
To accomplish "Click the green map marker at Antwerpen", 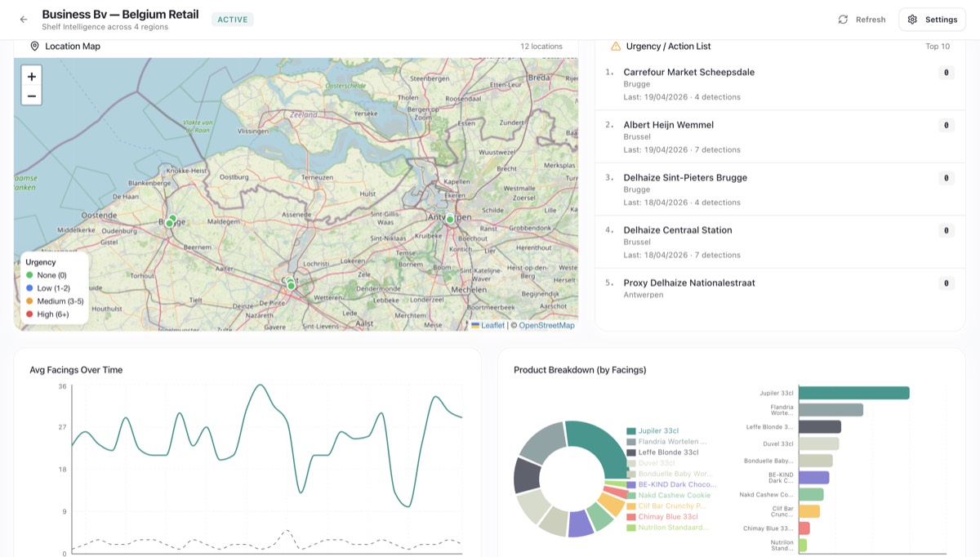I will point(450,219).
